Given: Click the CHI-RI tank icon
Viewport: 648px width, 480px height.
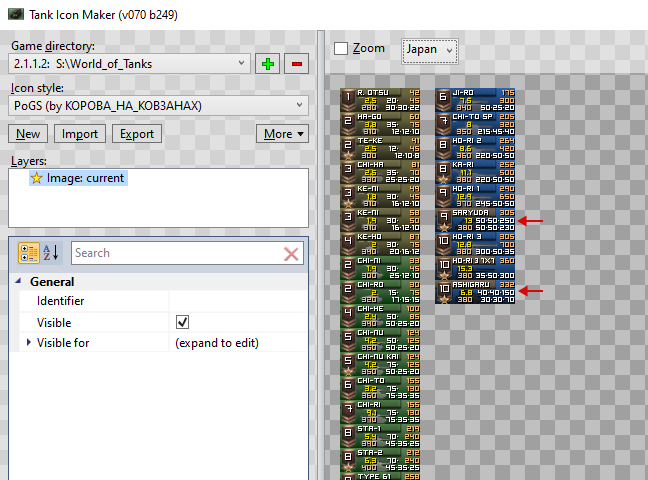Looking at the screenshot, I should (x=380, y=411).
